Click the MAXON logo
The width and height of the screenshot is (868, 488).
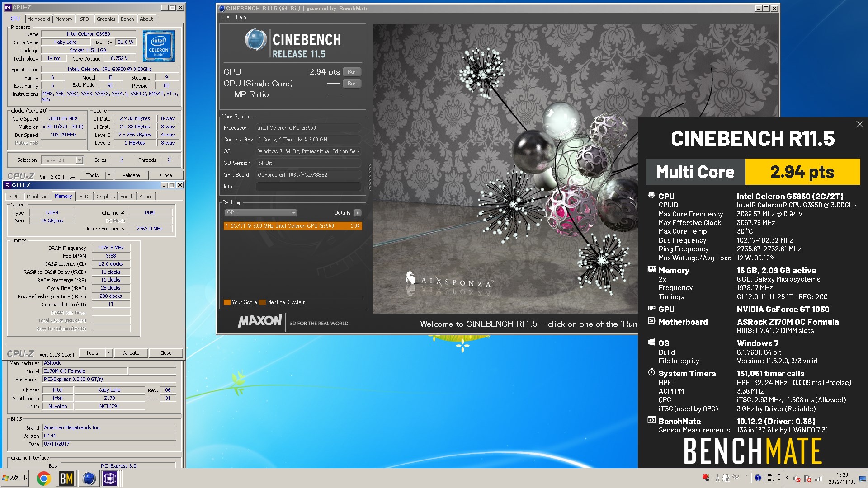tap(259, 321)
